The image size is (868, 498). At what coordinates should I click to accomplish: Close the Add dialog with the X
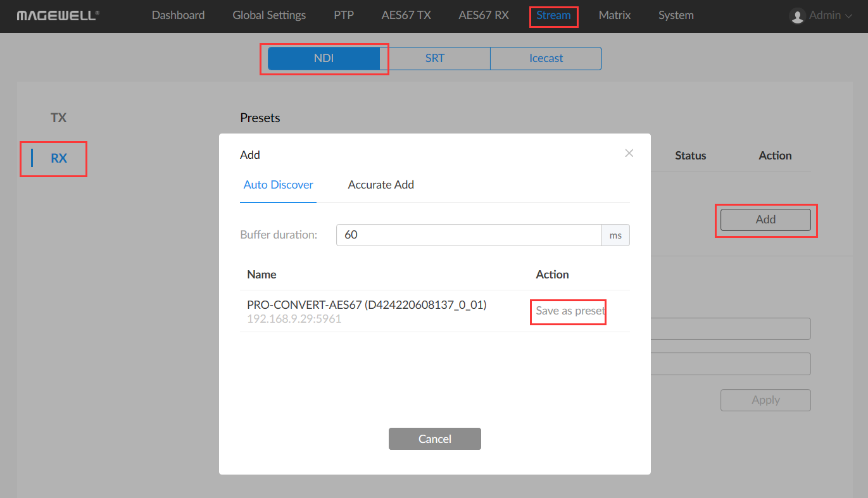click(x=629, y=153)
